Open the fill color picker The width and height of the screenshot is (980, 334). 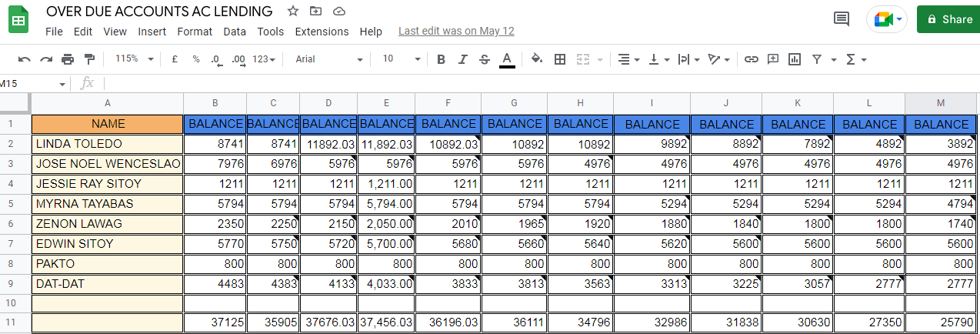point(537,59)
